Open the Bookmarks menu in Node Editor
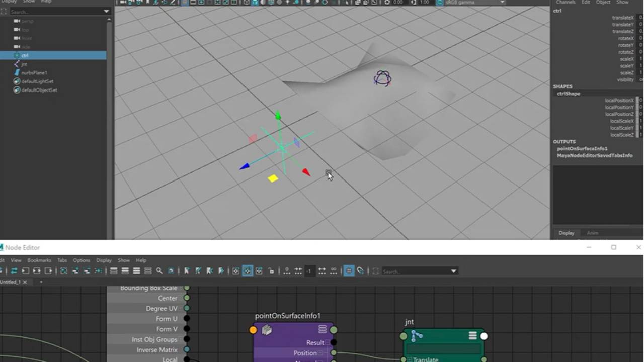The image size is (644, 362). (39, 260)
